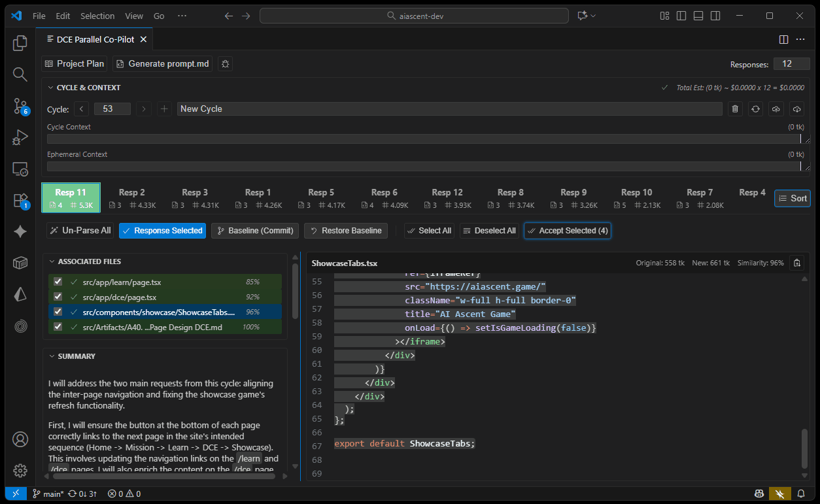Switch to the Resp 2 tab
Image resolution: width=820 pixels, height=504 pixels.
click(132, 198)
